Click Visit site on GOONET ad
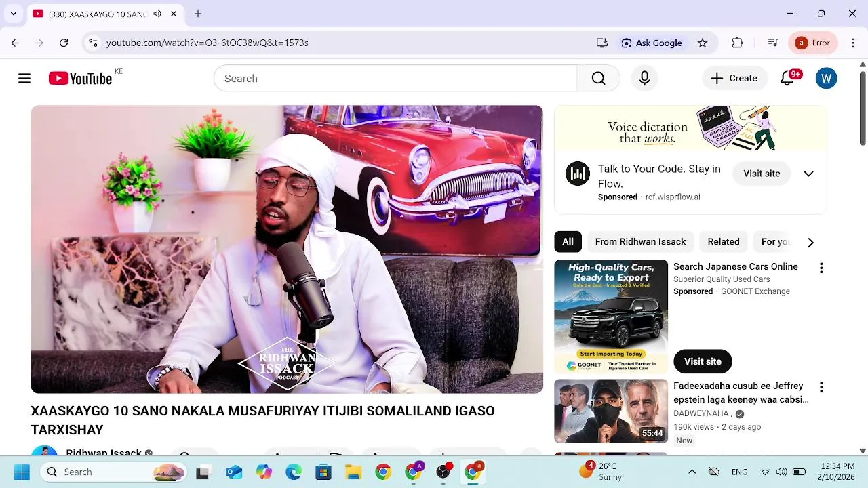 703,361
